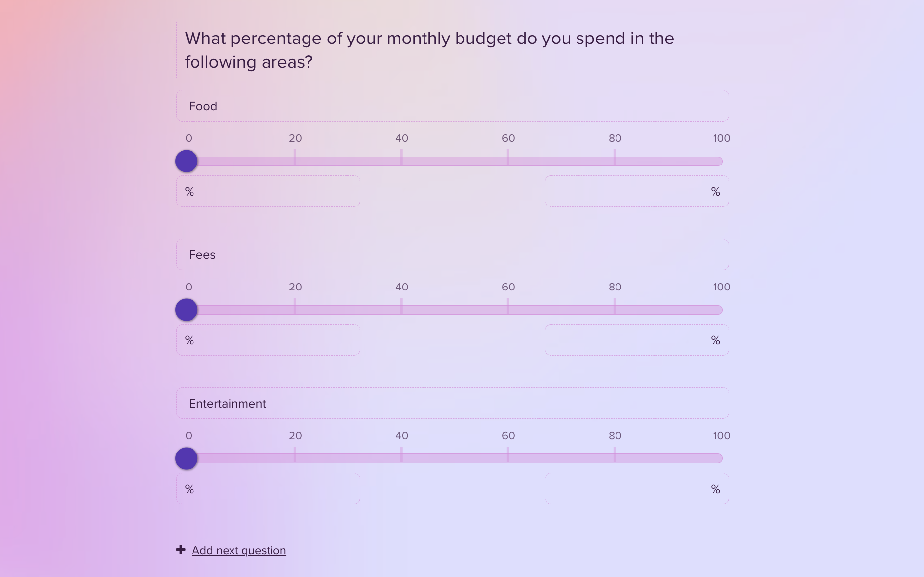Click the 80 tick mark on Entertainment slider
The height and width of the screenshot is (577, 924).
tap(615, 458)
